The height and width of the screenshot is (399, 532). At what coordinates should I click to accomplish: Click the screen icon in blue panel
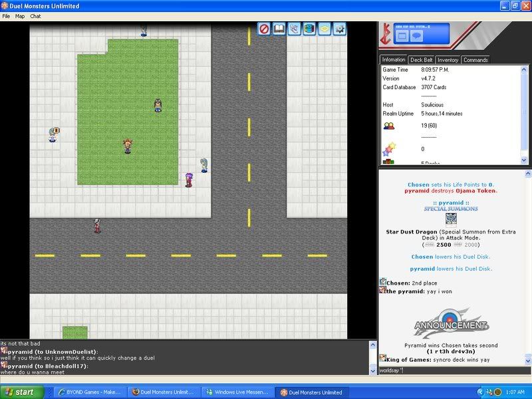coord(402,36)
